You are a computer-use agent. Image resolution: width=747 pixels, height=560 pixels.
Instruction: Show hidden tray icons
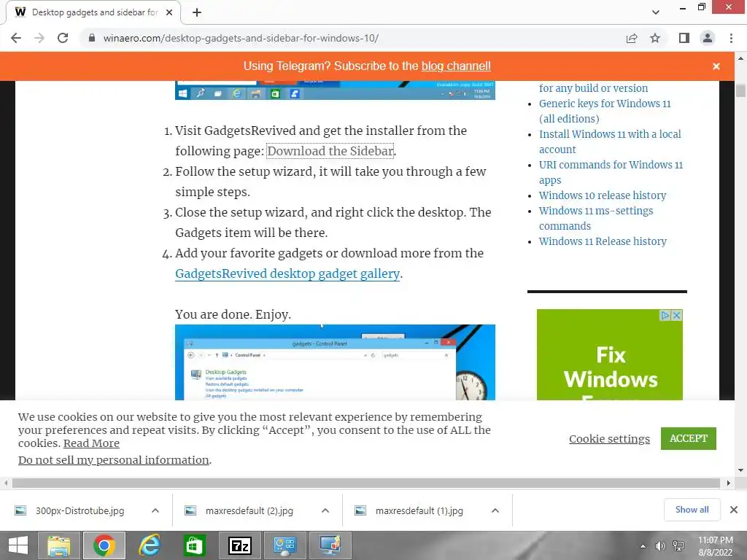[x=643, y=546]
